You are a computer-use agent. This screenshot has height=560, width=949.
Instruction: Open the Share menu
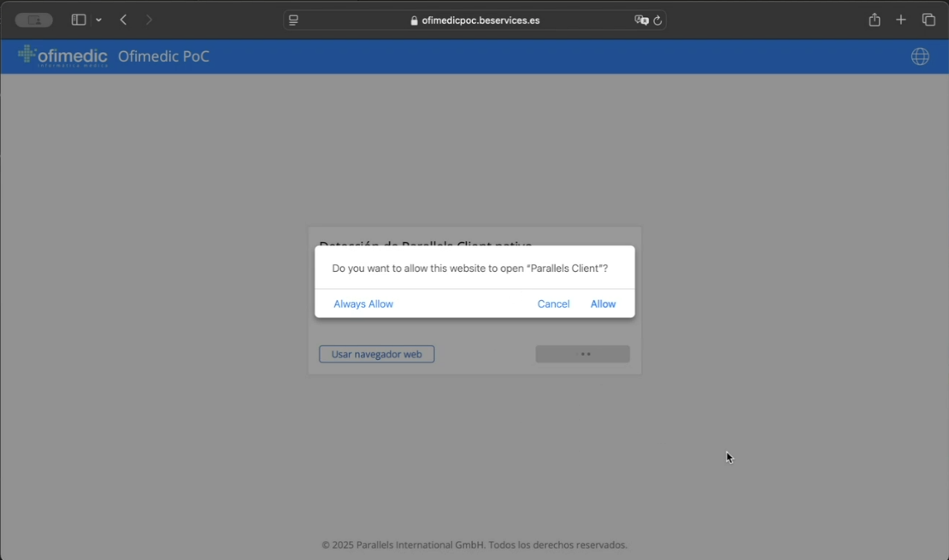(x=874, y=20)
